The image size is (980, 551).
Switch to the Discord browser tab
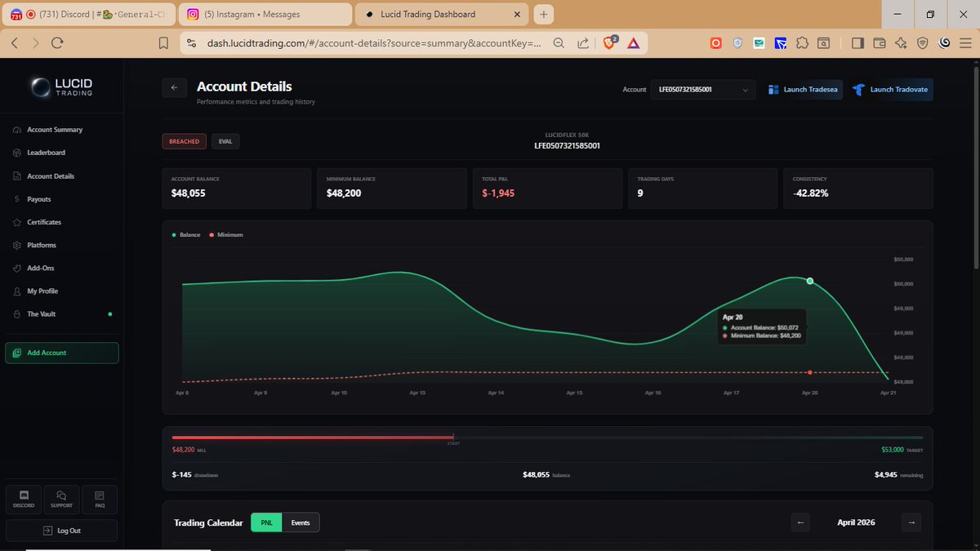pyautogui.click(x=87, y=14)
